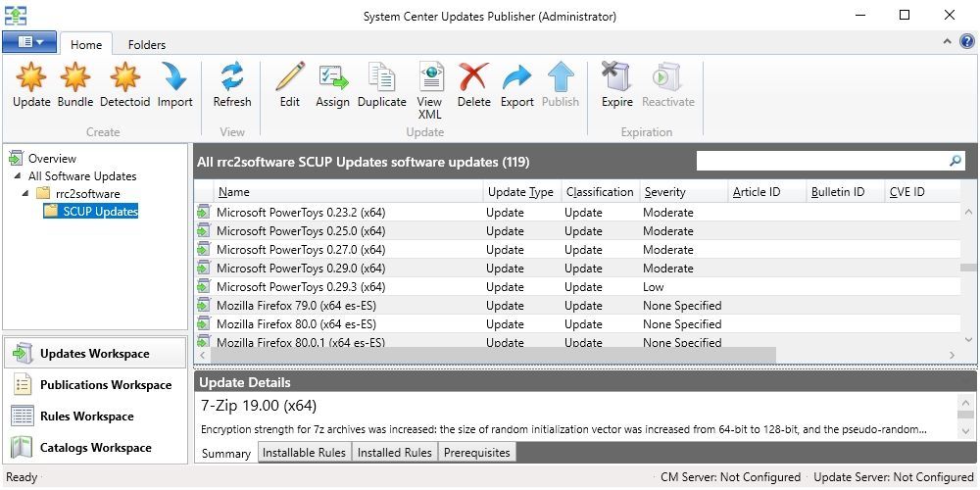Click icon beside Microsoft PowerToys 0.29.3 row
This screenshot has height=490, width=980.
coord(203,287)
